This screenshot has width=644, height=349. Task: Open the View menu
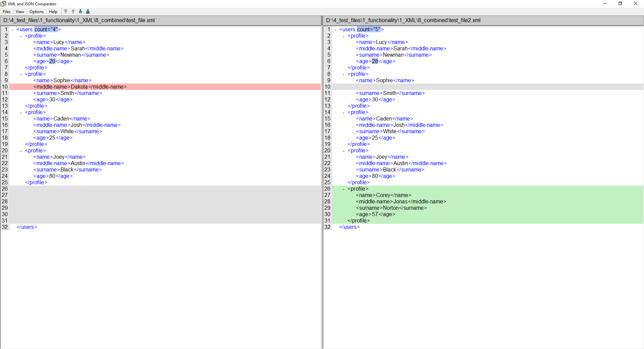click(20, 12)
